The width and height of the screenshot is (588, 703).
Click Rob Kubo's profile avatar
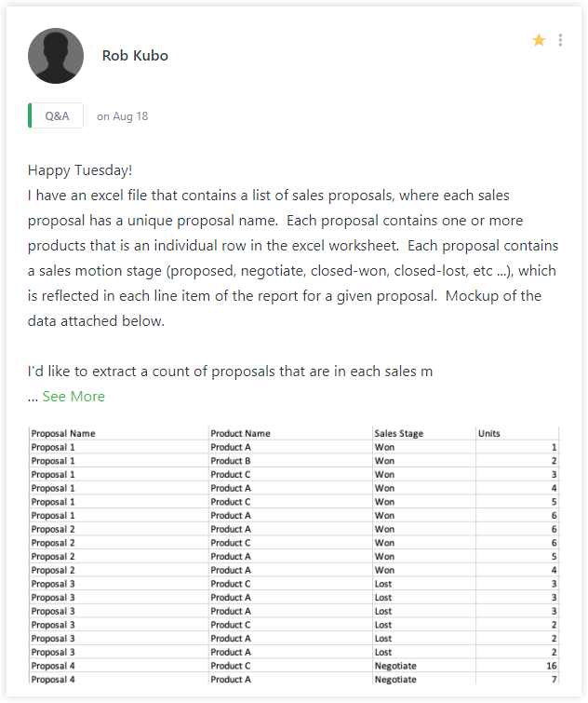pos(56,56)
